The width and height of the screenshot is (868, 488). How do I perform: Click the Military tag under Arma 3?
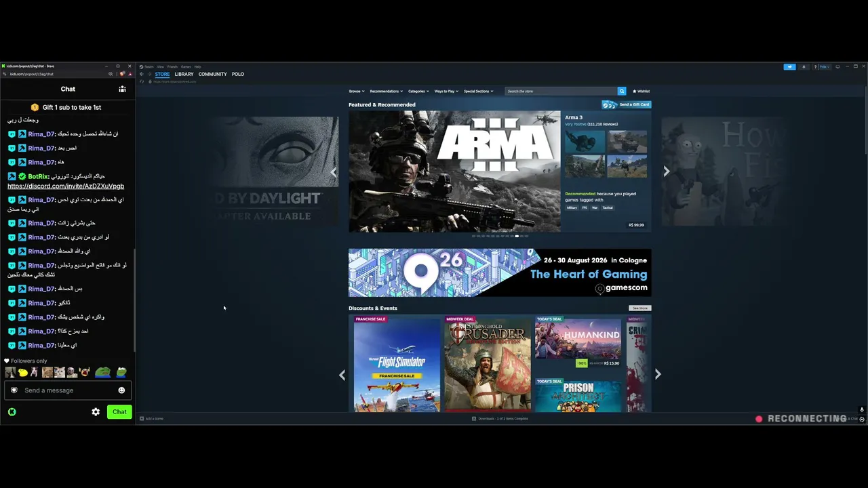click(572, 207)
